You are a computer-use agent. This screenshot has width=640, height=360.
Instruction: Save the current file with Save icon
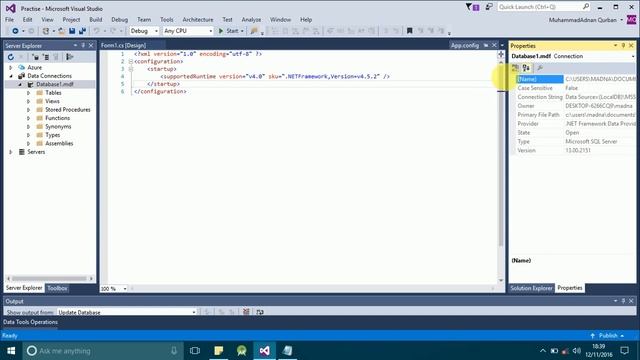point(72,31)
